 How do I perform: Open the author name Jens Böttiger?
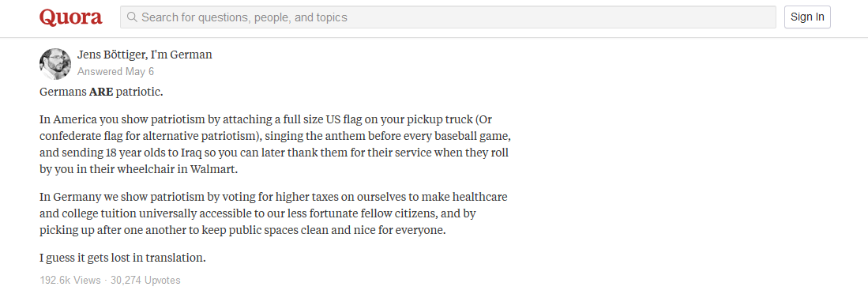[112, 55]
